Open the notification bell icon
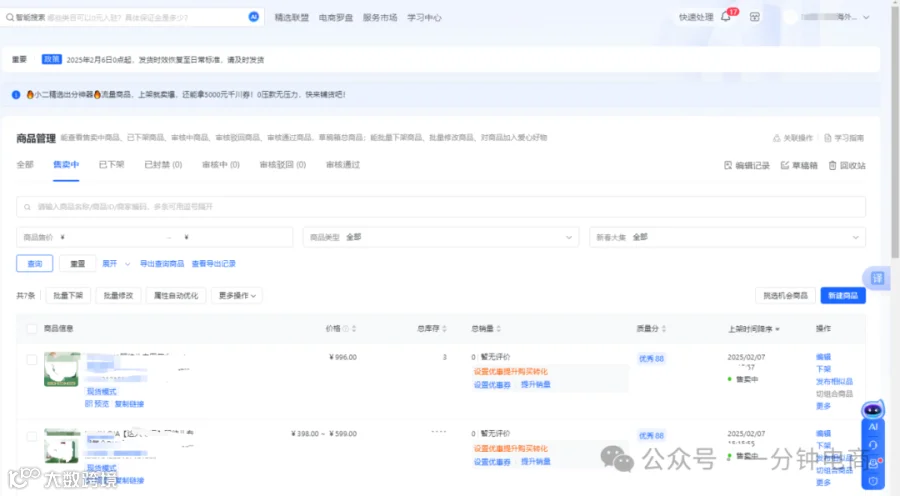Screen dimensions: 900x496 [726, 17]
